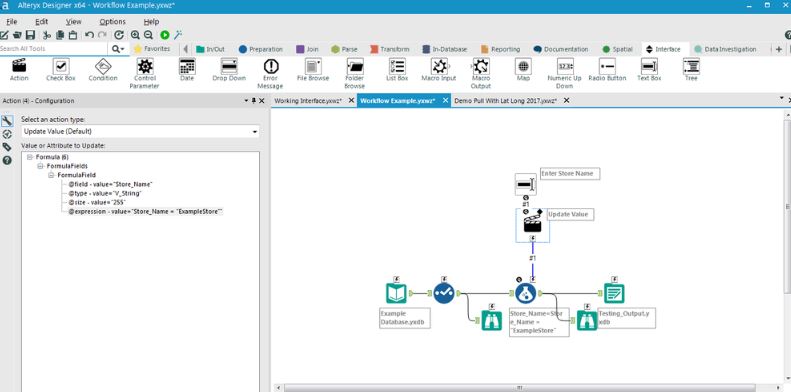Click the Cut scissors icon

[x=46, y=35]
